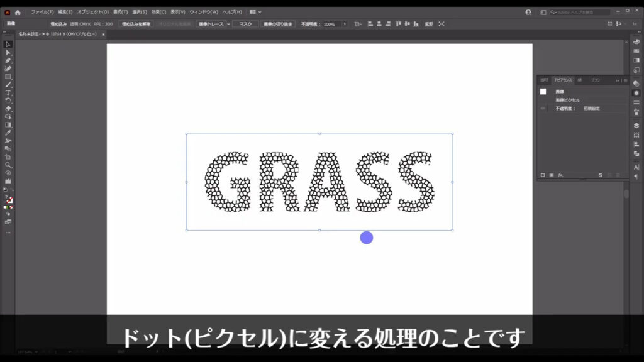Switch to the 線 panel tab
644x362 pixels.
[579, 80]
